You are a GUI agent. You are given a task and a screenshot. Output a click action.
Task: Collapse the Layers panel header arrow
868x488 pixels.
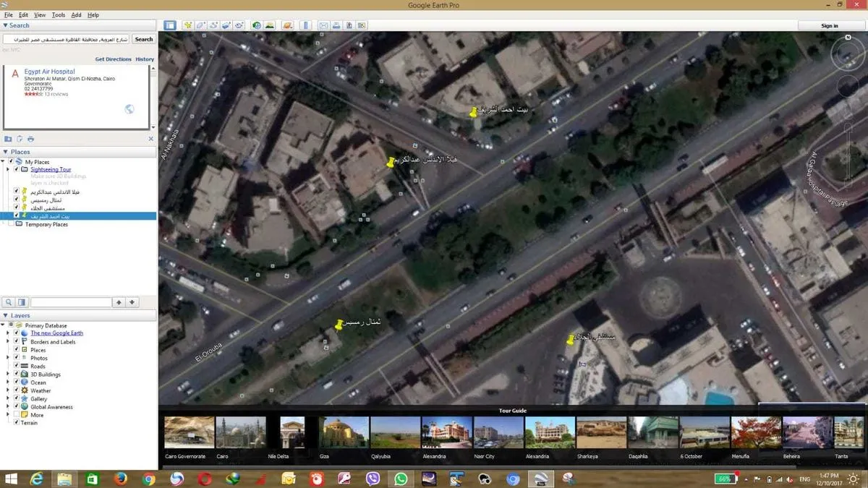pos(6,316)
